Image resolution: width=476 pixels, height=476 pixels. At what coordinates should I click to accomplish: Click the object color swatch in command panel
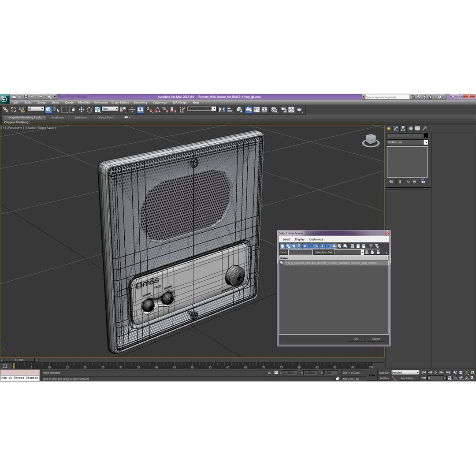(426, 136)
